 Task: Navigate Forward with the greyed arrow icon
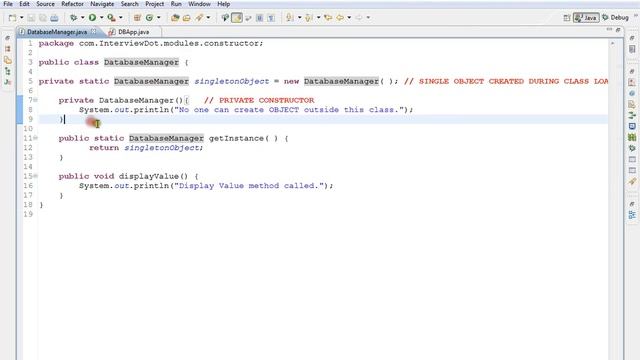359,18
